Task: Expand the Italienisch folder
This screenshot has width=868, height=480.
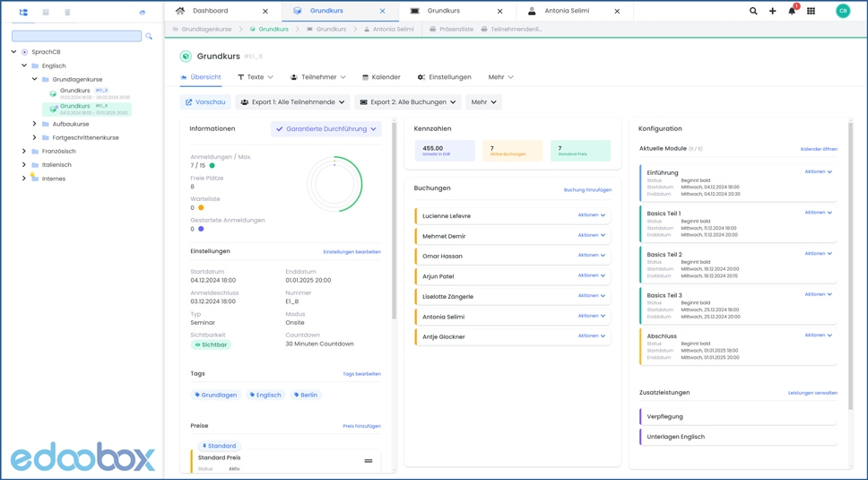Action: 24,164
